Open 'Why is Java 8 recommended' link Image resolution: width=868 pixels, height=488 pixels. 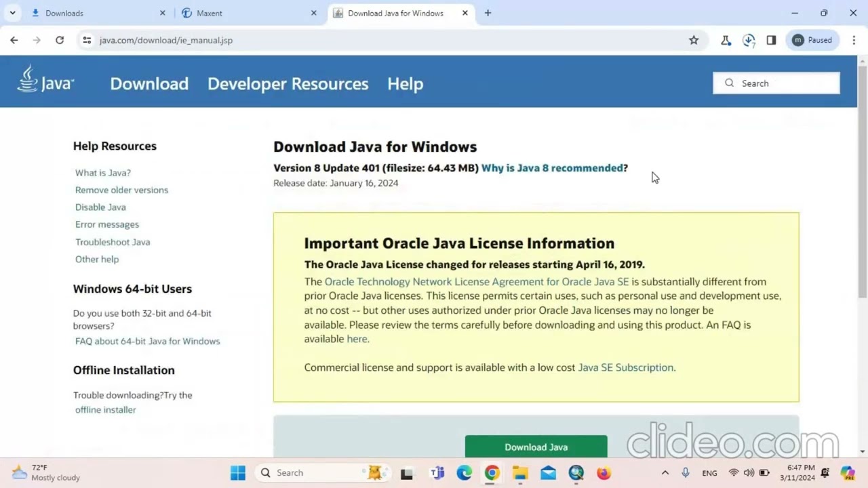click(x=552, y=167)
